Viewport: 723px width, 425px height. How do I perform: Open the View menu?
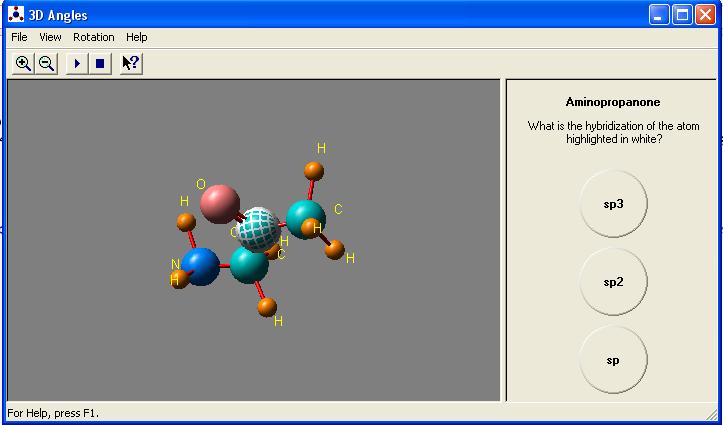[50, 37]
